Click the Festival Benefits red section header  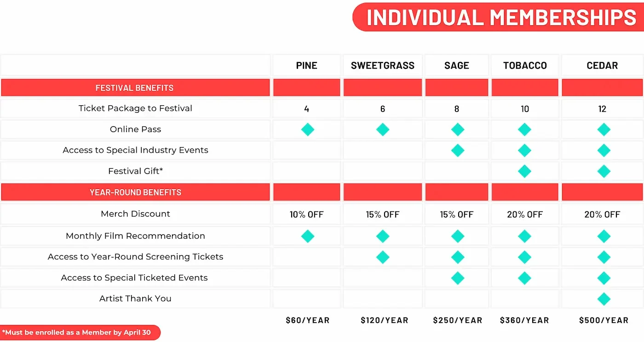[135, 88]
